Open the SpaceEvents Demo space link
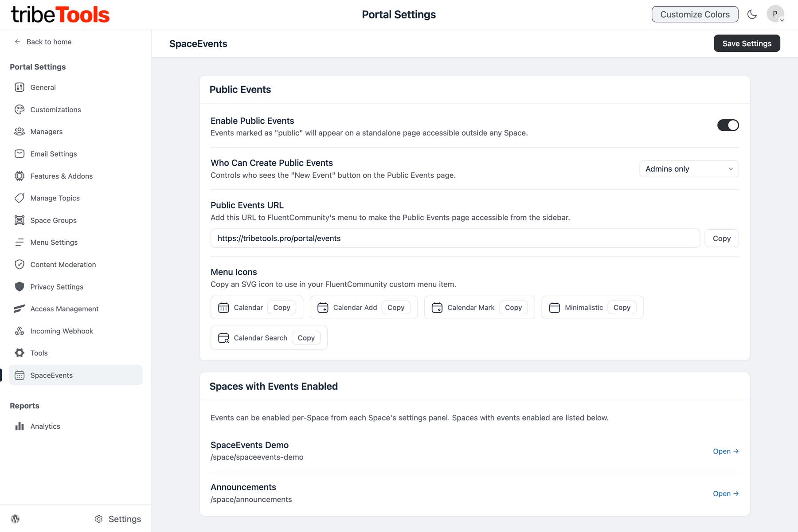 725,451
